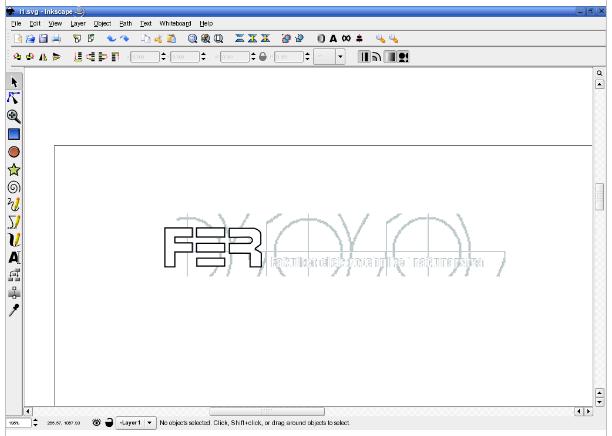612x436 pixels.
Task: Open the Edit menu
Action: point(35,23)
